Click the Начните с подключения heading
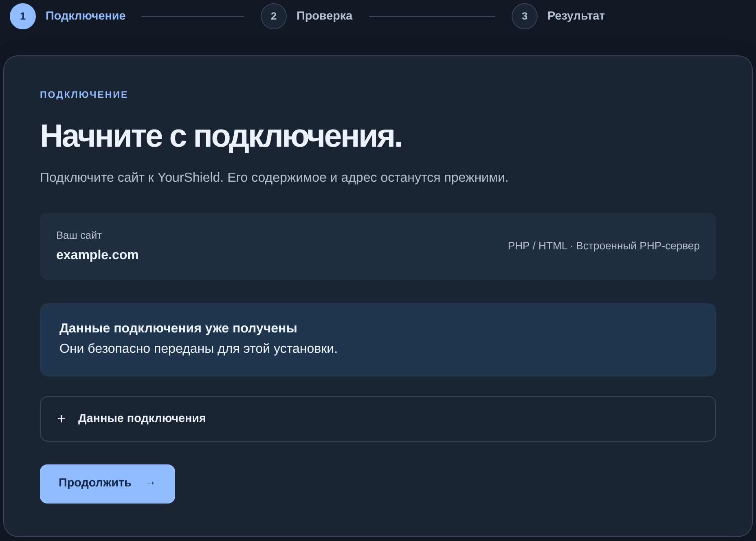The height and width of the screenshot is (541, 756). (221, 136)
